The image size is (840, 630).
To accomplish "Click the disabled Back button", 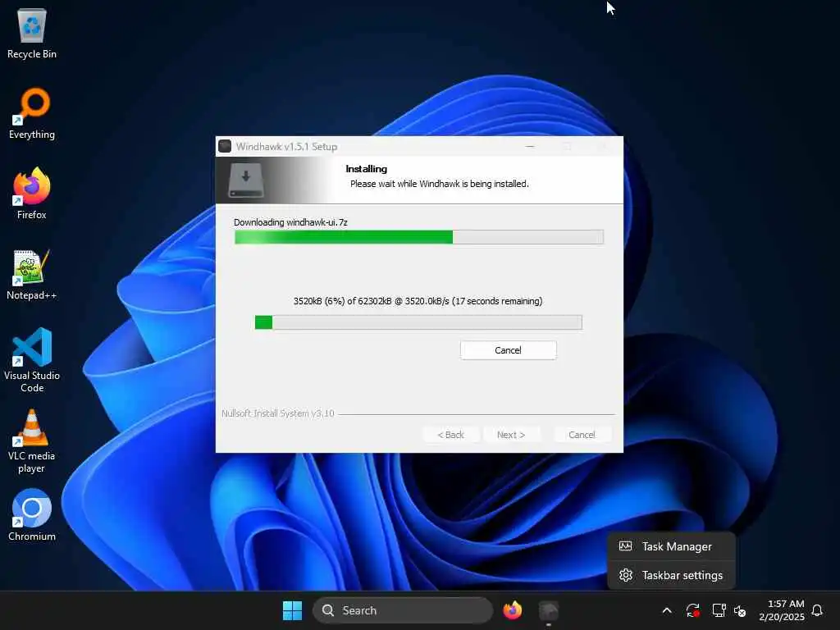I will pos(450,435).
